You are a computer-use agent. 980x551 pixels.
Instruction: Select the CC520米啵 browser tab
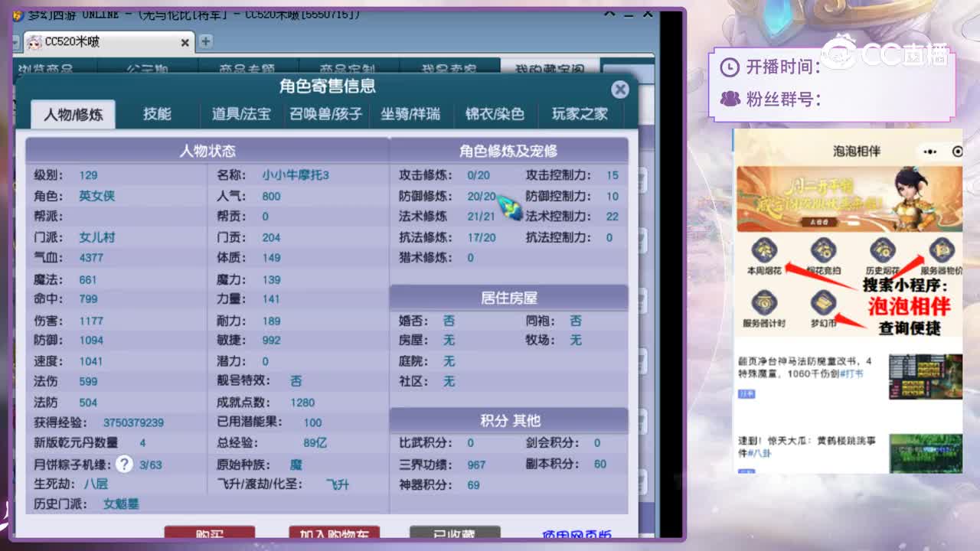[x=109, y=42]
